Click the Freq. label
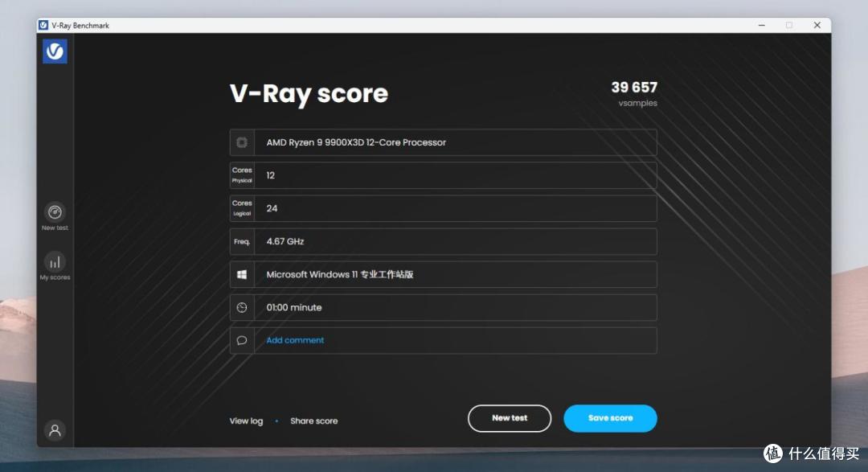Viewport: 868px width, 472px height. tap(242, 241)
